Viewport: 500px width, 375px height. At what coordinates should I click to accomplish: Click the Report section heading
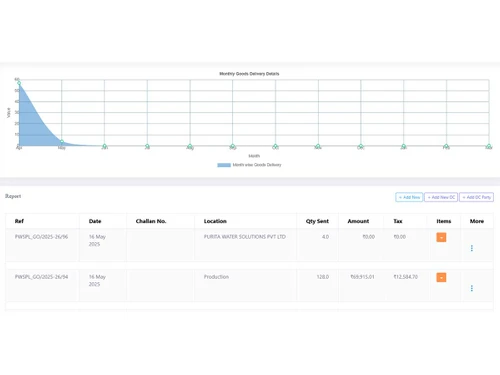13,196
